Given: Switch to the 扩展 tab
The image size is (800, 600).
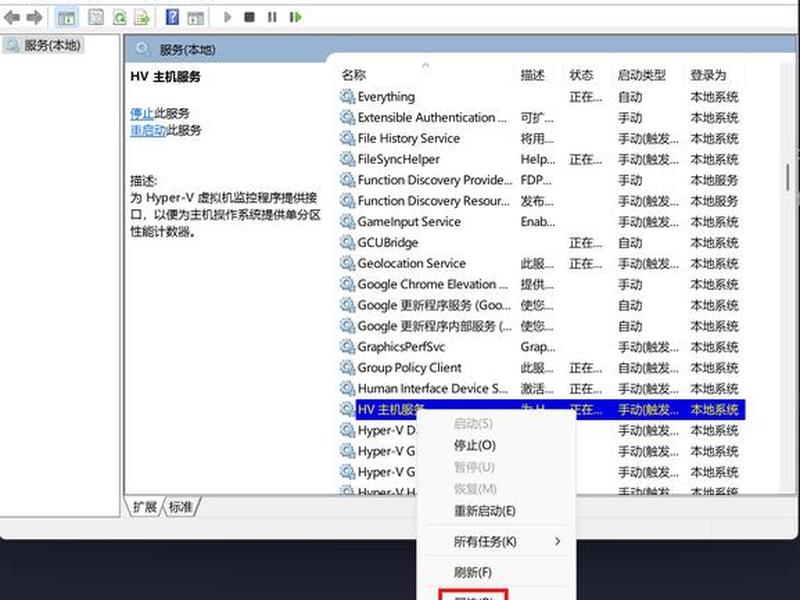Looking at the screenshot, I should 144,507.
